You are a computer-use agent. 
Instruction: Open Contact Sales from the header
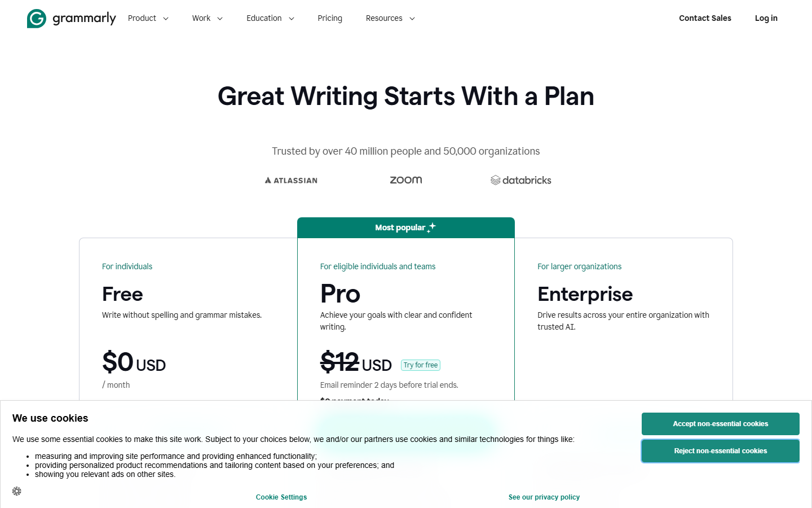(x=705, y=18)
